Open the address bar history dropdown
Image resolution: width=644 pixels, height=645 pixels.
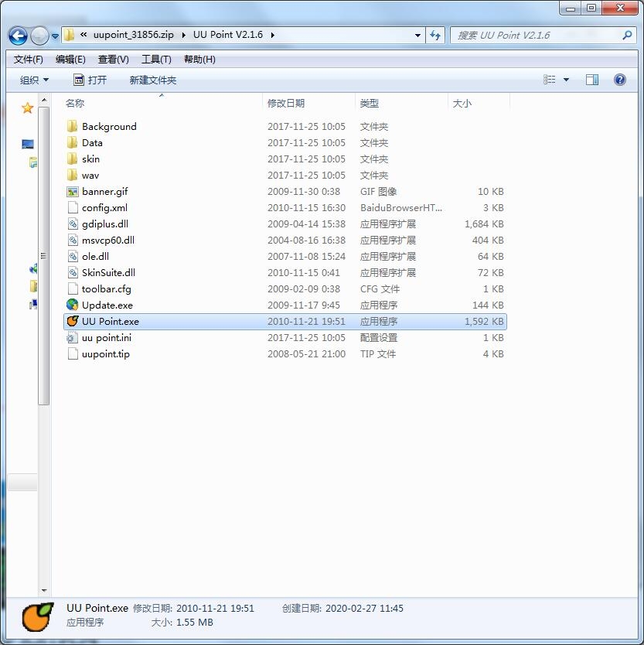coord(417,36)
